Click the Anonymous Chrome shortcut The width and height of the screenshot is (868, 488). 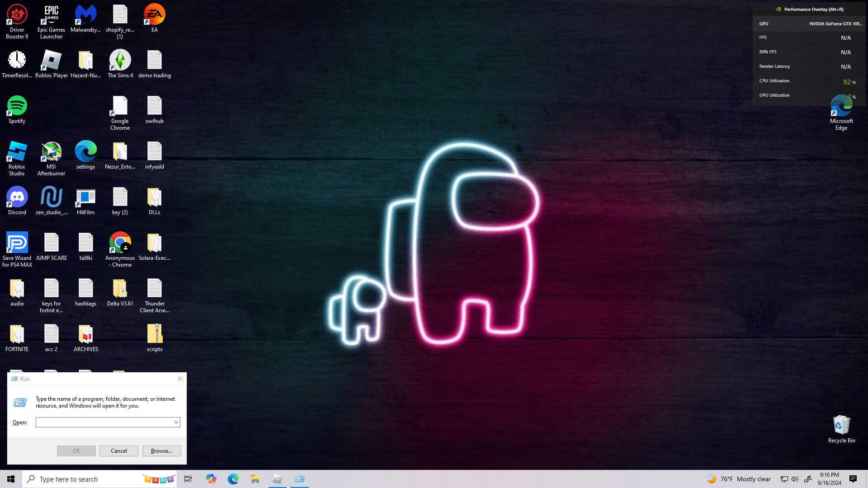[120, 243]
